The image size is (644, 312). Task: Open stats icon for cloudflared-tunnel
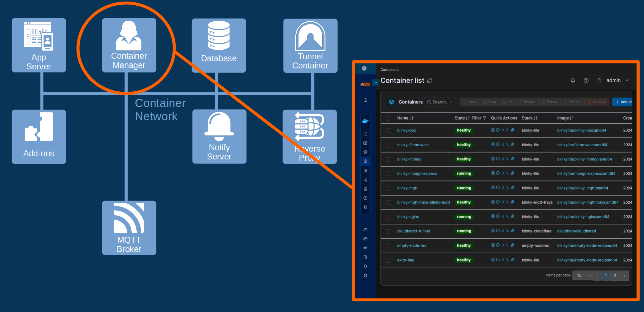click(503, 231)
